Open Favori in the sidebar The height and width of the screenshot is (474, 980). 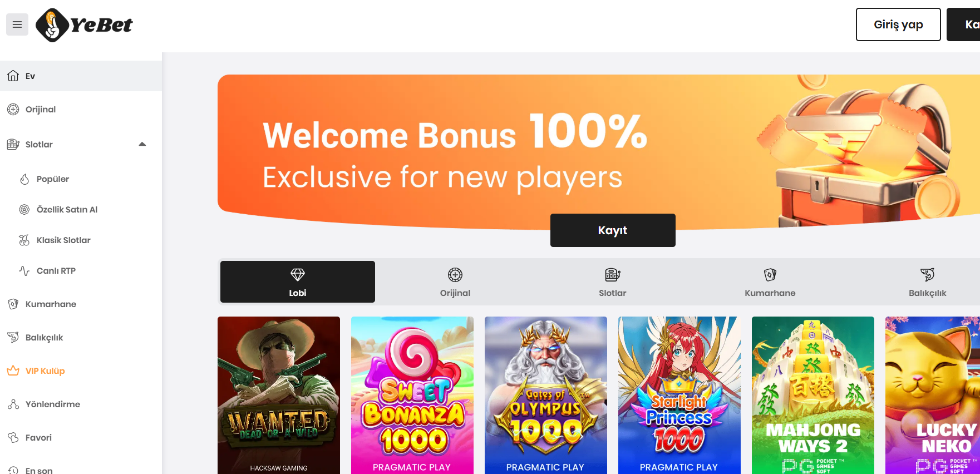coord(38,438)
